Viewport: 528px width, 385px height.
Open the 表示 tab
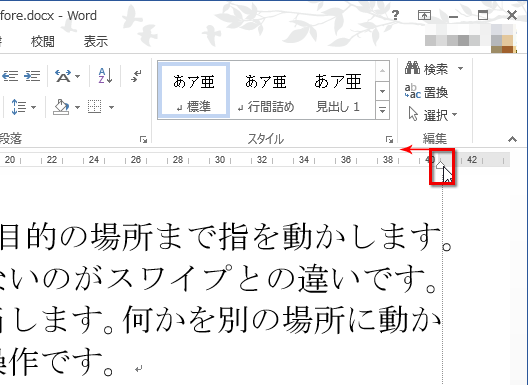(96, 41)
